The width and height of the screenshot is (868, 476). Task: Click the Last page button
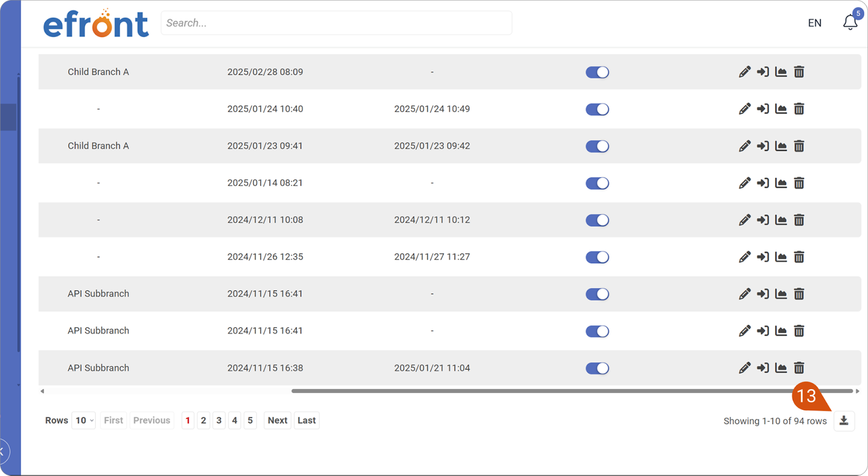(x=307, y=421)
